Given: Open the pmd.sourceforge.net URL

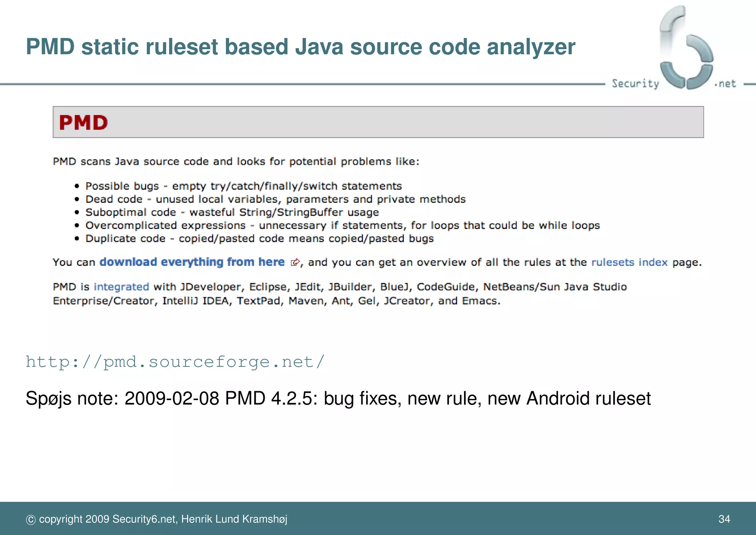Looking at the screenshot, I should pyautogui.click(x=175, y=362).
